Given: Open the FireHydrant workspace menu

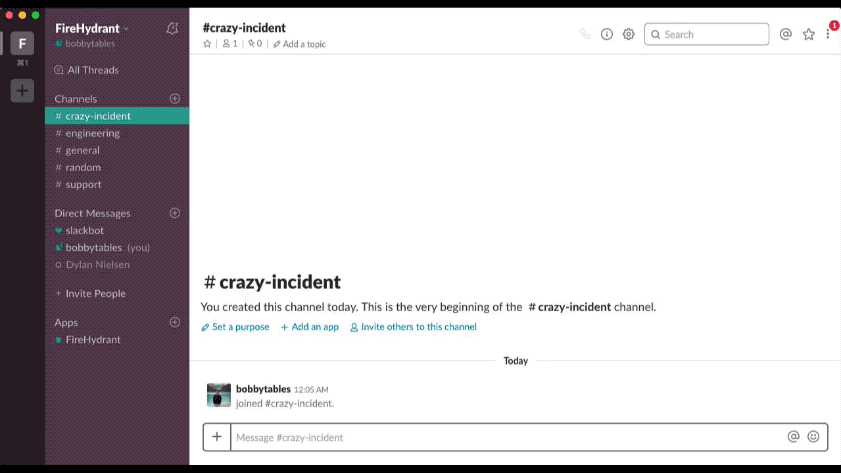Looking at the screenshot, I should [92, 28].
